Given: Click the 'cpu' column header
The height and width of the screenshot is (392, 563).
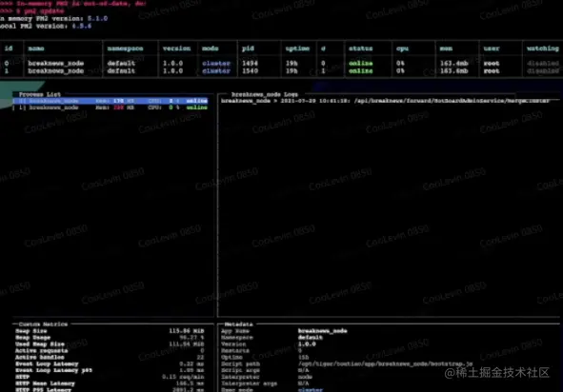Looking at the screenshot, I should (x=403, y=49).
